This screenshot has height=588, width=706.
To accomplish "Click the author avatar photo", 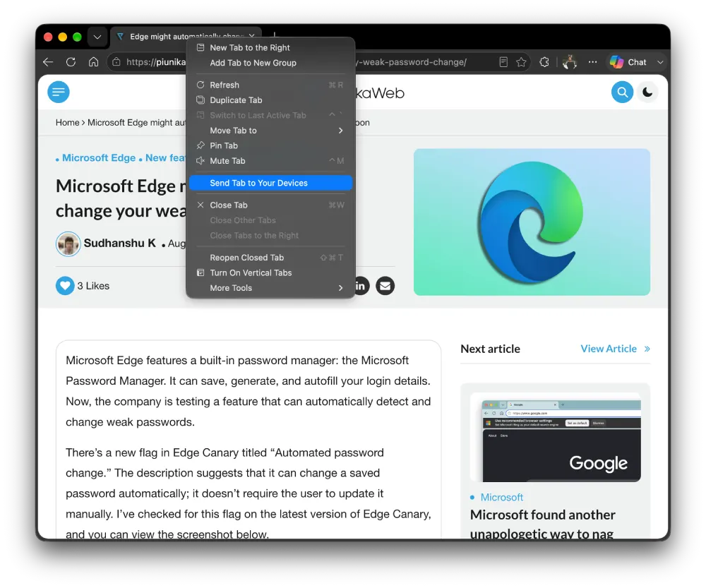I will [68, 244].
